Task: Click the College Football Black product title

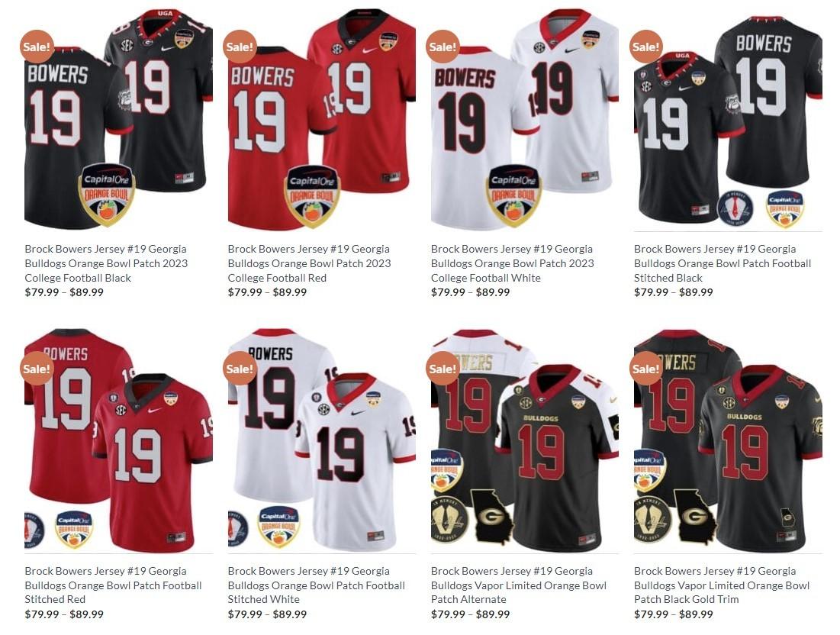Action: pos(106,263)
